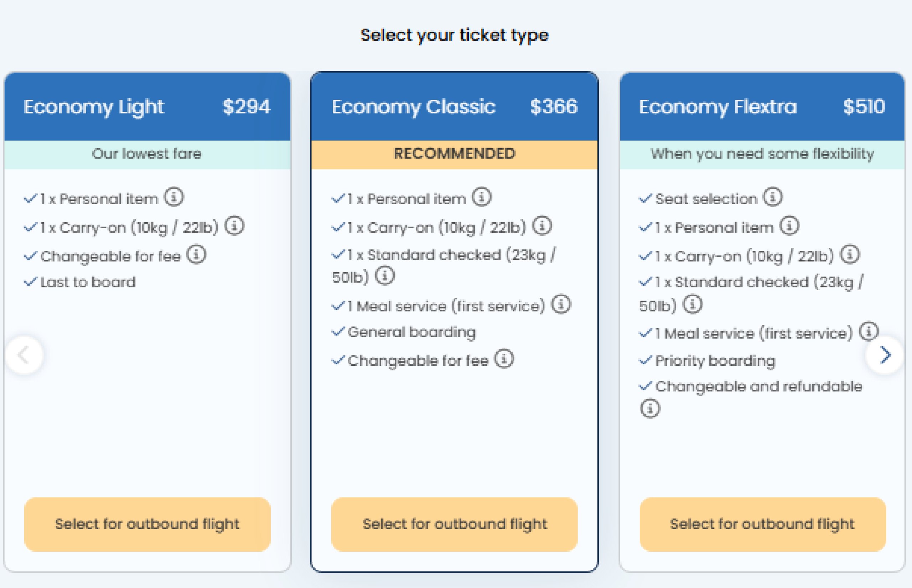This screenshot has height=588, width=912.
Task: Show info for Economy Classic Standard checked bag
Action: tap(384, 276)
